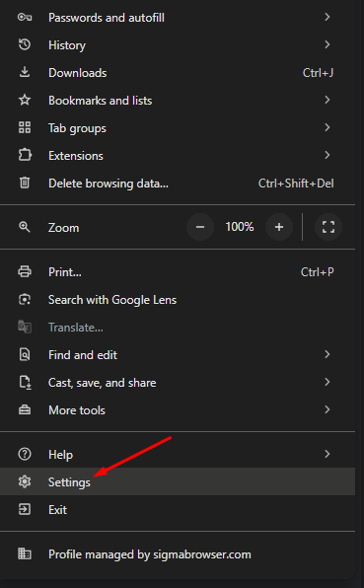Screen dimensions: 364x588
Task: Decrease zoom with the minus button
Action: [200, 227]
